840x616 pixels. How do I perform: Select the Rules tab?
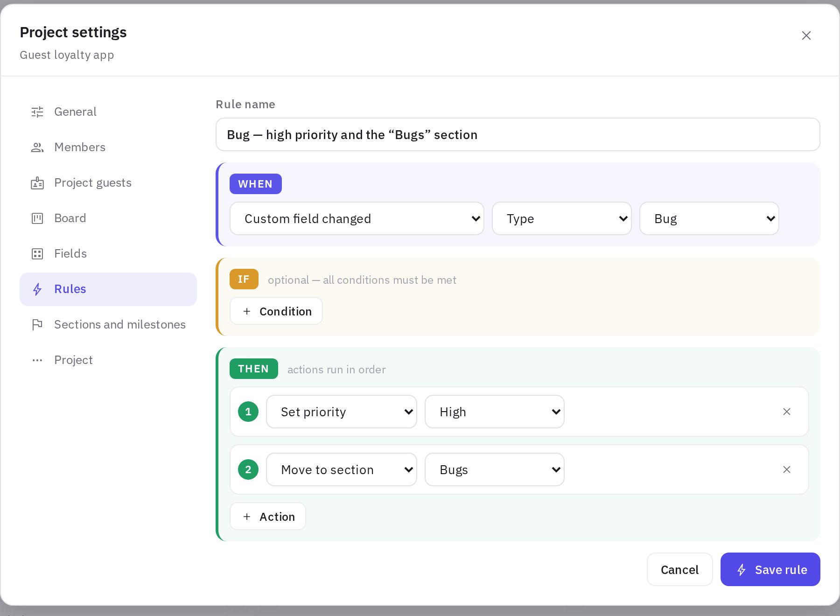tap(108, 289)
